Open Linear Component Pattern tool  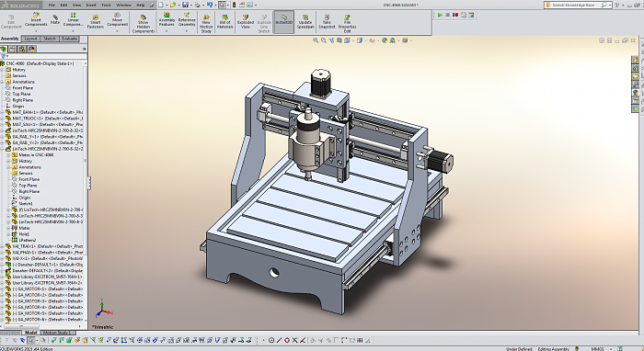[73, 19]
